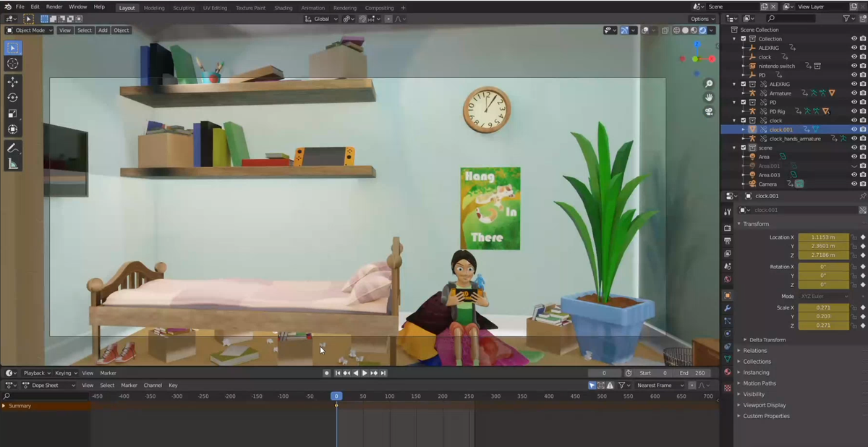
Task: Activate the Move tool
Action: (x=13, y=82)
